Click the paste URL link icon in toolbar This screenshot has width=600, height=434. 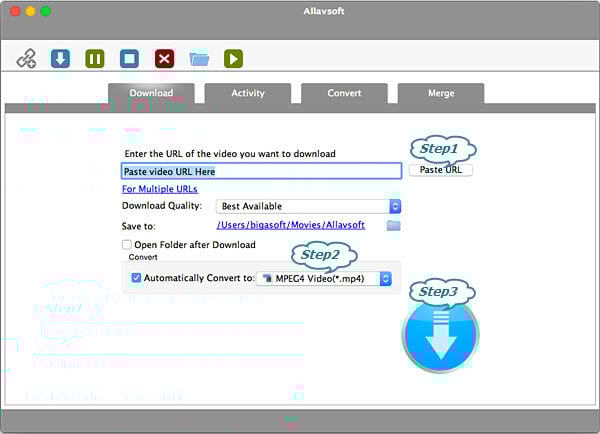tap(26, 59)
